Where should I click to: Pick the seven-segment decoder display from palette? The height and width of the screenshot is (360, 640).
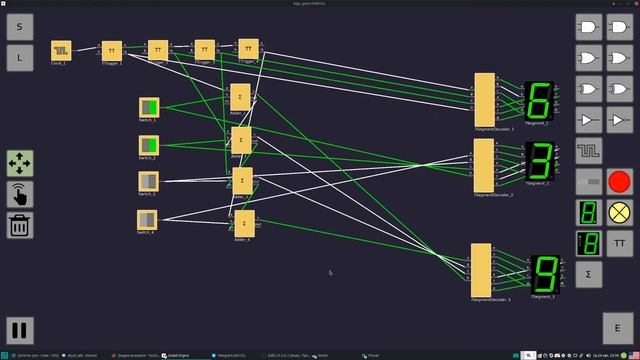[589, 244]
